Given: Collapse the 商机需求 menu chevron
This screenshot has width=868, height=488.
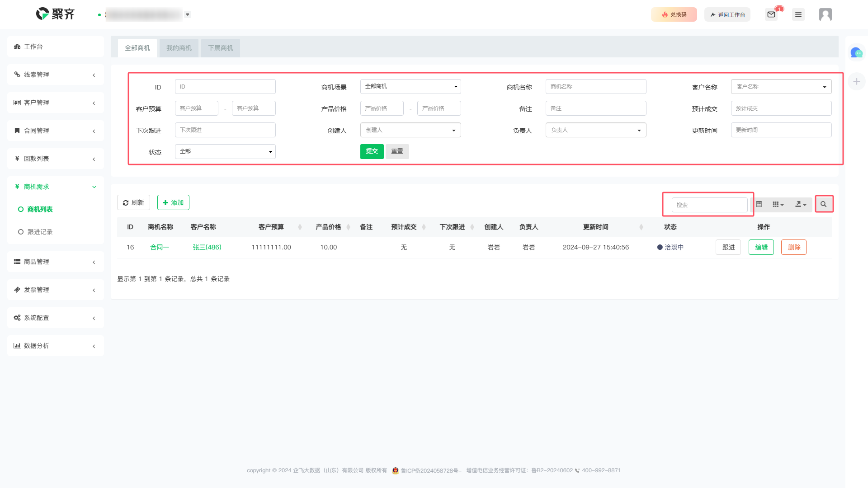Looking at the screenshot, I should (x=94, y=187).
